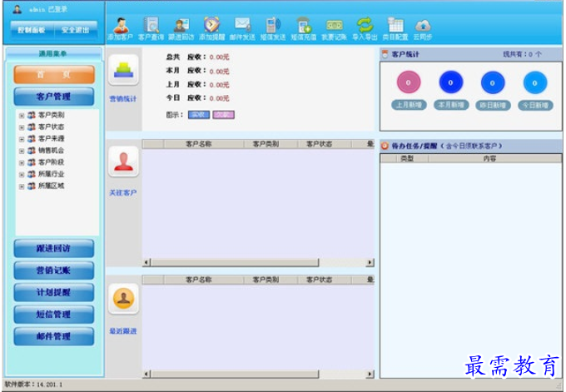
Task: Open 客户查询 (Customer Query) from the toolbar
Action: pos(151,28)
